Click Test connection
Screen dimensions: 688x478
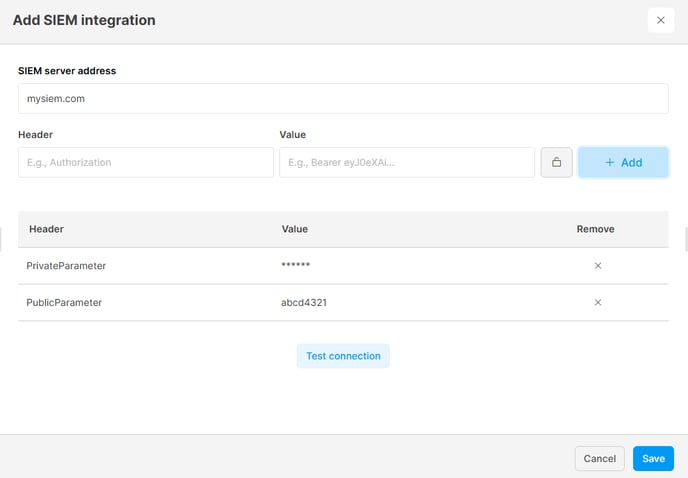coord(343,356)
